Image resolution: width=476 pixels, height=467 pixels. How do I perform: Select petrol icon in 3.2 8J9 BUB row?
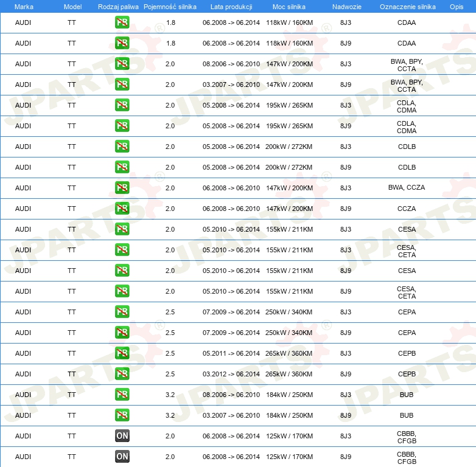[x=122, y=415]
